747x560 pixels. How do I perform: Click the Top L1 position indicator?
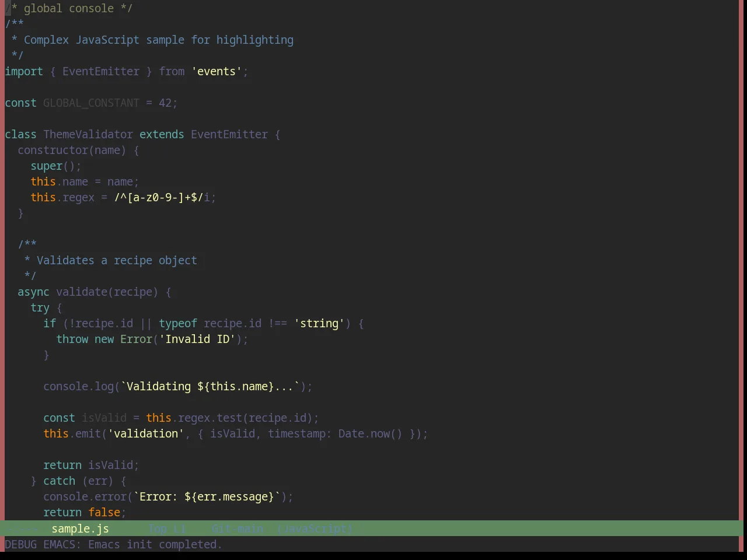pos(167,528)
